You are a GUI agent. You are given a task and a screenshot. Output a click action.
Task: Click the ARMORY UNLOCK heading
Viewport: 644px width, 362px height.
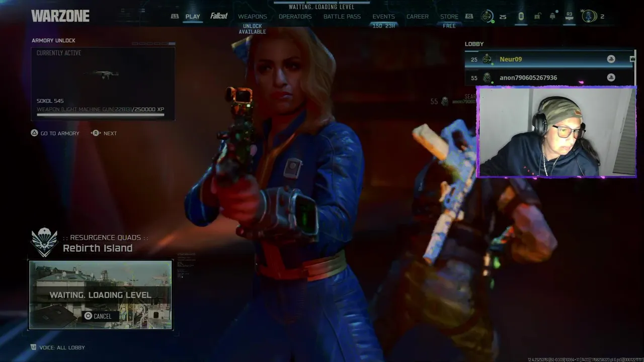53,40
